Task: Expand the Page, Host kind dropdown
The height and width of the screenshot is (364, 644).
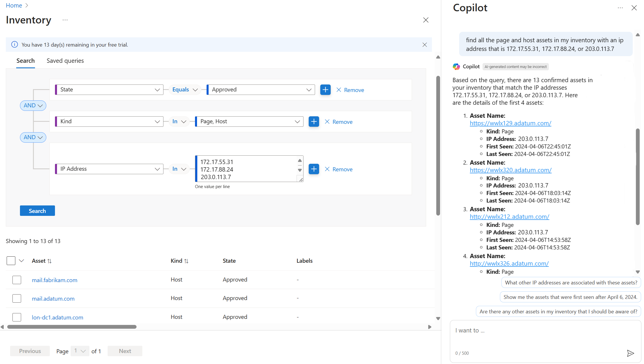Action: [x=249, y=122]
